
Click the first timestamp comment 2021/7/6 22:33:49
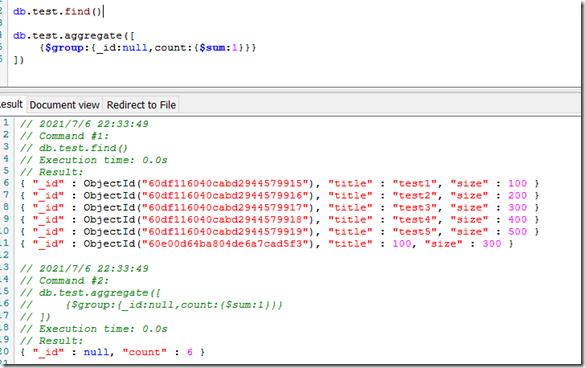click(84, 124)
